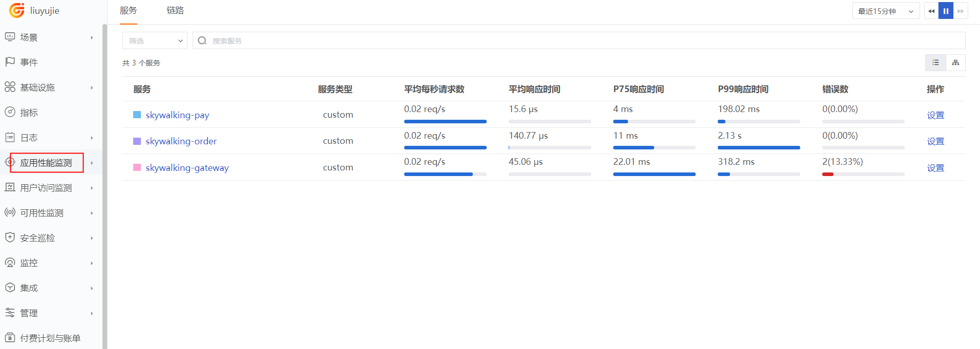
Task: Click the 安全巡检 shield icon
Action: 10,237
